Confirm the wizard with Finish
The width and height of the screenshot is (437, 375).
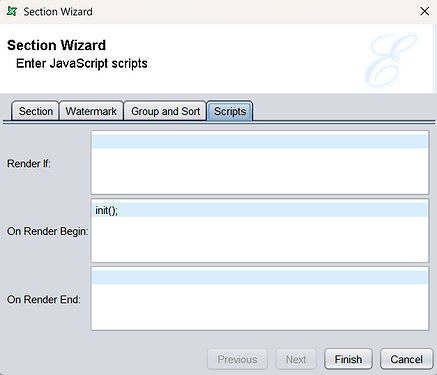pos(348,359)
